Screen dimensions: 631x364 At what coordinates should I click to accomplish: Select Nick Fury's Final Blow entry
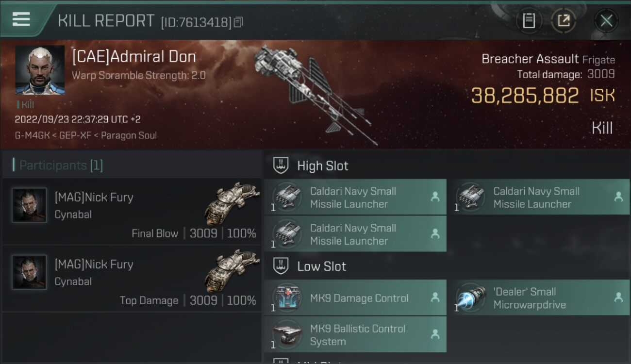click(132, 212)
